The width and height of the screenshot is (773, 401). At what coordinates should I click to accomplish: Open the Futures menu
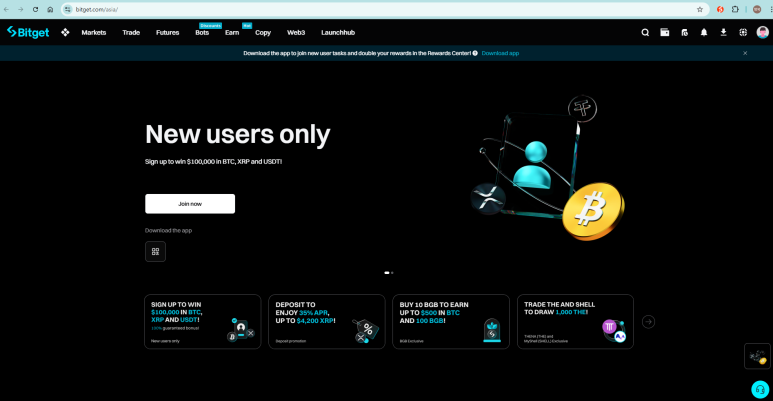tap(168, 33)
